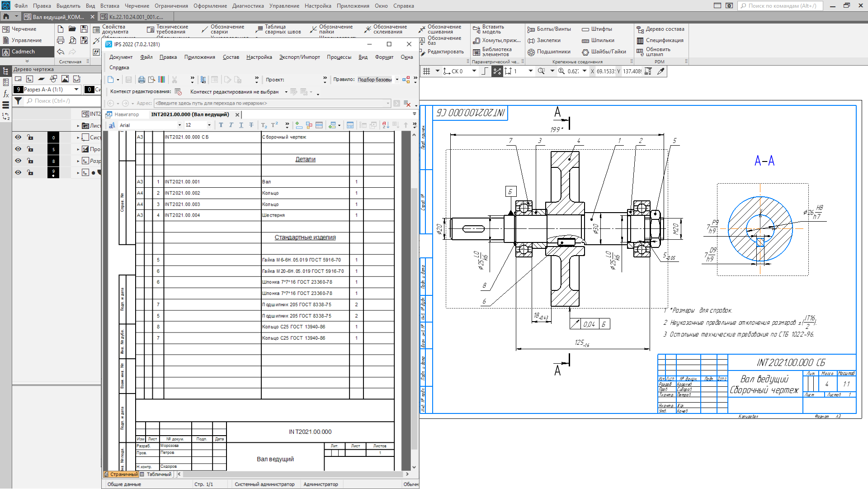Click the filter funnel icon in drawing tree

pyautogui.click(x=18, y=101)
